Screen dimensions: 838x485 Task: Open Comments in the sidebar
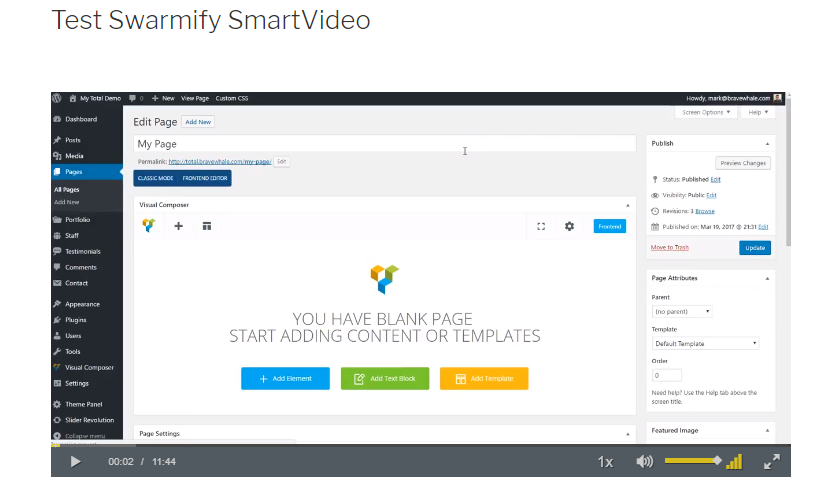(81, 267)
